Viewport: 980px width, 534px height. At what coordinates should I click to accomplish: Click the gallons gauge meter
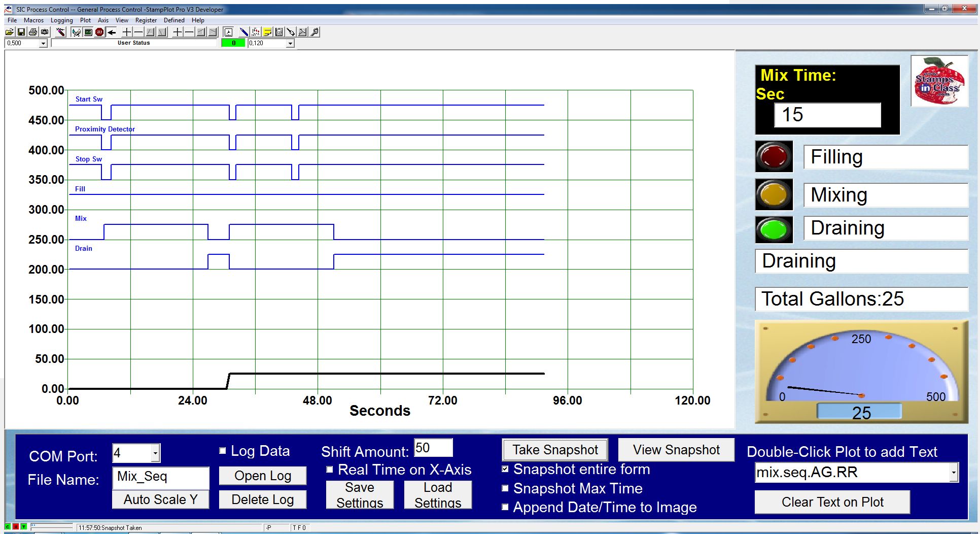(861, 372)
